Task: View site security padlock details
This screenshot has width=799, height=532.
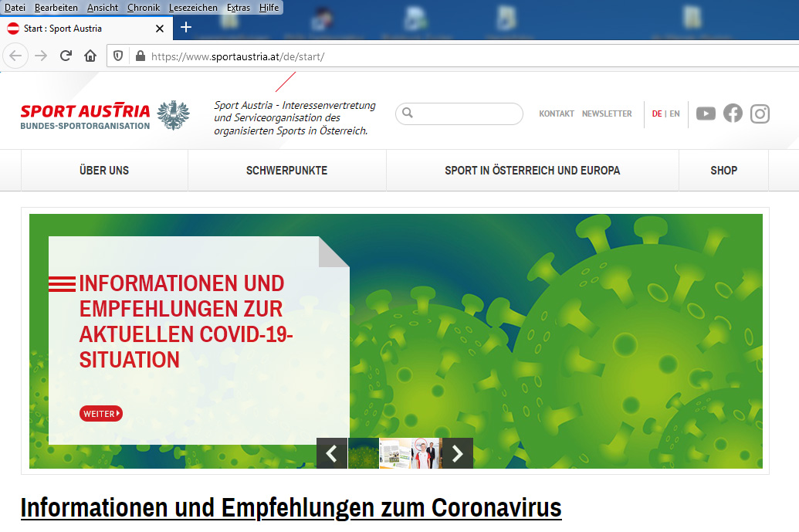Action: [x=141, y=56]
